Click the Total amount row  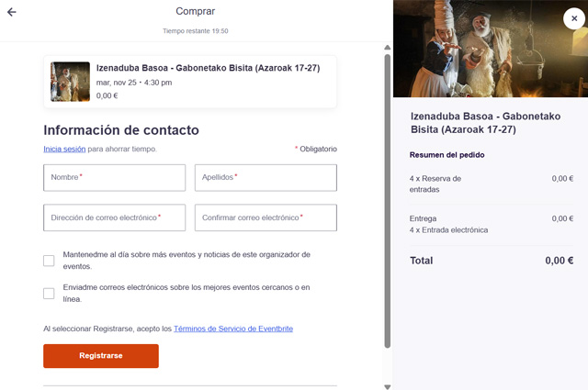(491, 261)
